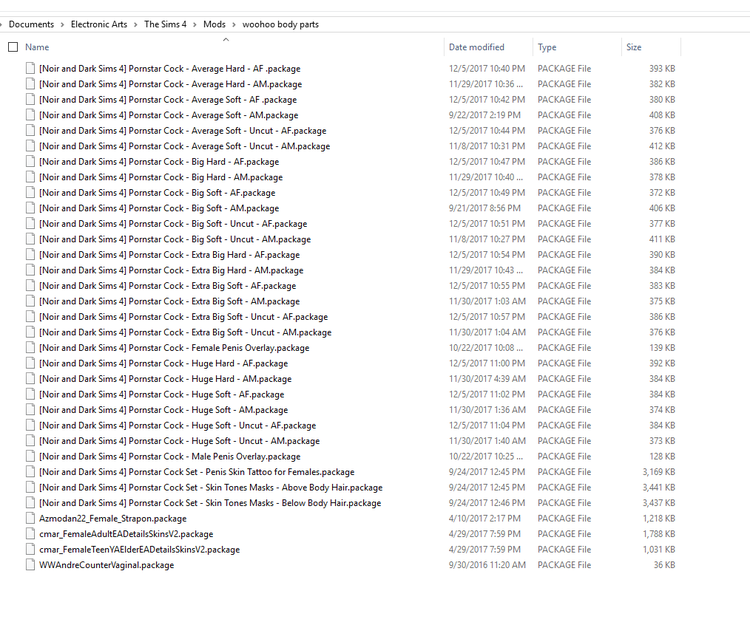Click PACKAGE File type in WWAndreCounterVaginal row
This screenshot has width=750, height=622.
click(x=564, y=565)
